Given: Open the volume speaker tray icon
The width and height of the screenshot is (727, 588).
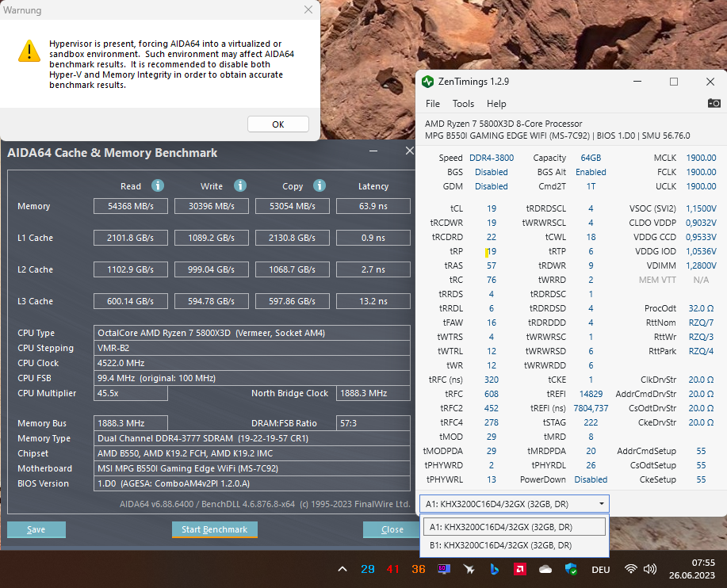Looking at the screenshot, I should pyautogui.click(x=650, y=569).
